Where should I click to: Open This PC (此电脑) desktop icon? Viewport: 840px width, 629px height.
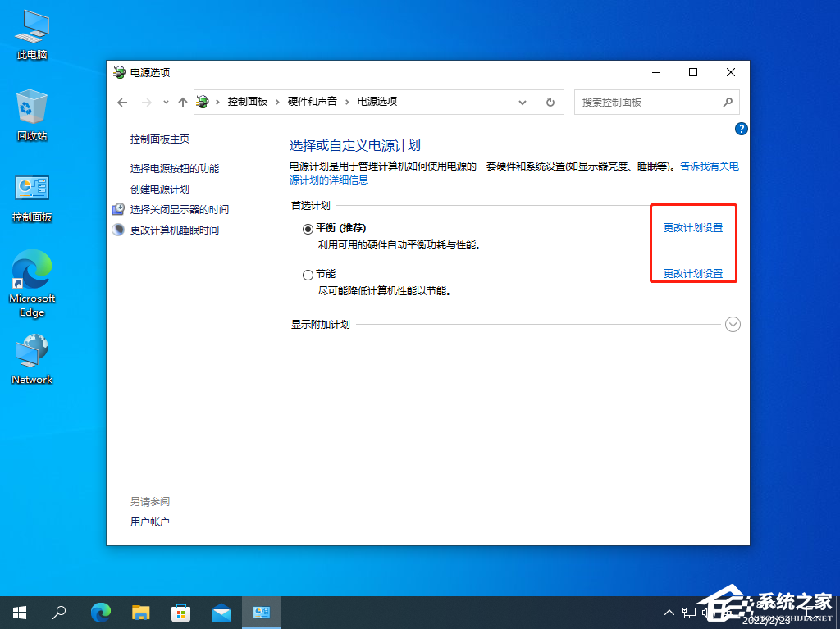[x=32, y=34]
